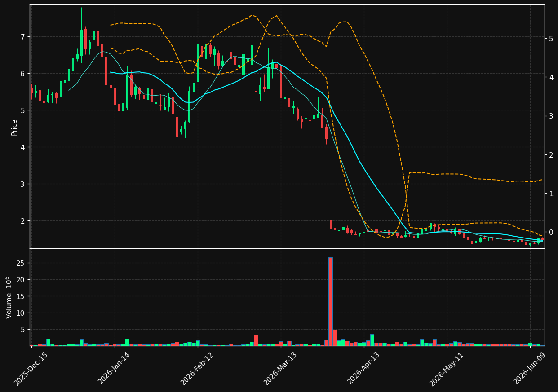Click the Price axis title
The image size is (558, 392).
click(14, 127)
